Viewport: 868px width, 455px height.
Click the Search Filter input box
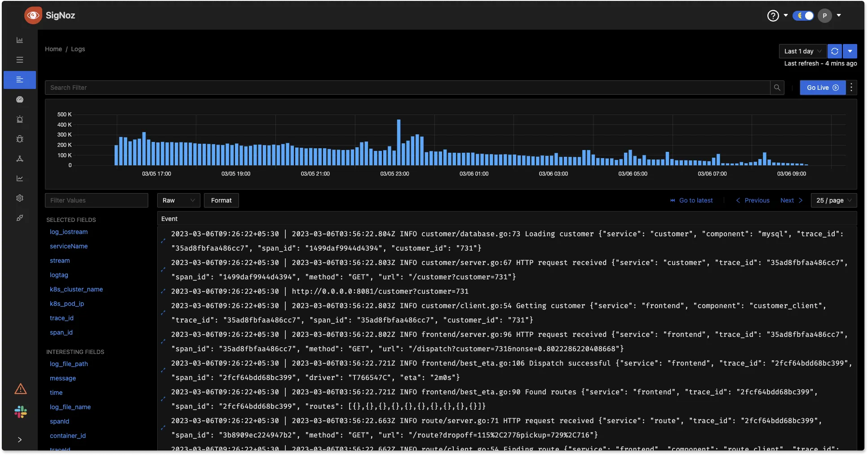(407, 88)
